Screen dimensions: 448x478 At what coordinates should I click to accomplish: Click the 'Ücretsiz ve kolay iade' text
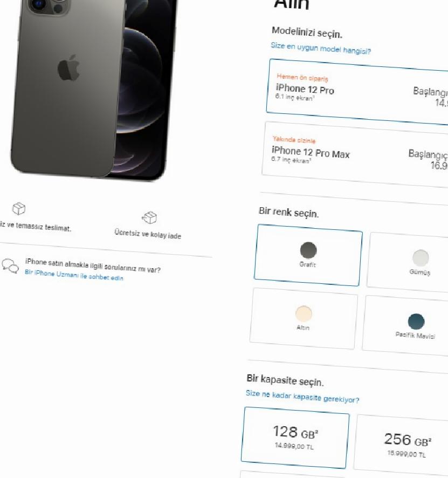pos(148,234)
